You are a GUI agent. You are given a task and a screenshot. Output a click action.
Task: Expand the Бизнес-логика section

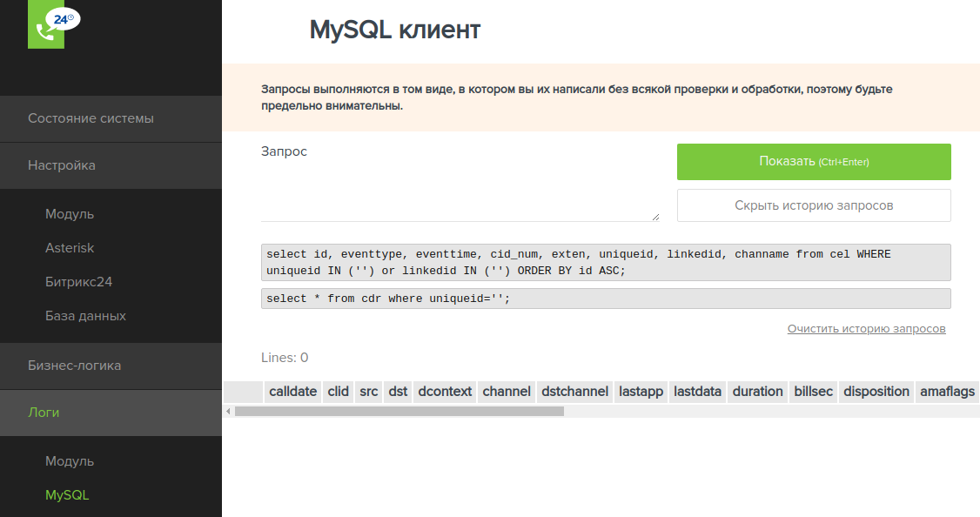[74, 366]
